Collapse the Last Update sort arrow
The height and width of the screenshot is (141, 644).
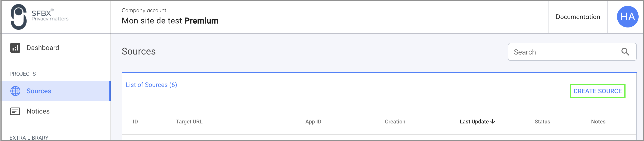pyautogui.click(x=493, y=121)
